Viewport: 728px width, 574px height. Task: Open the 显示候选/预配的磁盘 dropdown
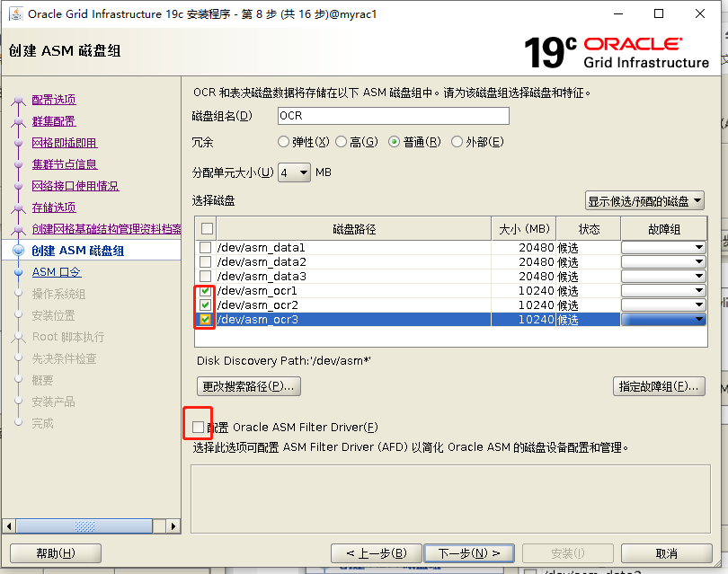pyautogui.click(x=644, y=201)
